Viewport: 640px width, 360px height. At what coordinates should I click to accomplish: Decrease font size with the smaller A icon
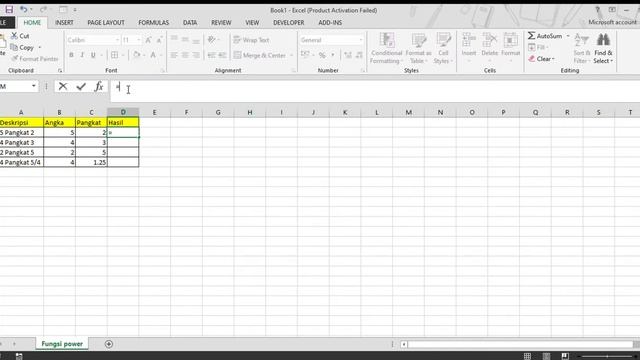point(159,40)
